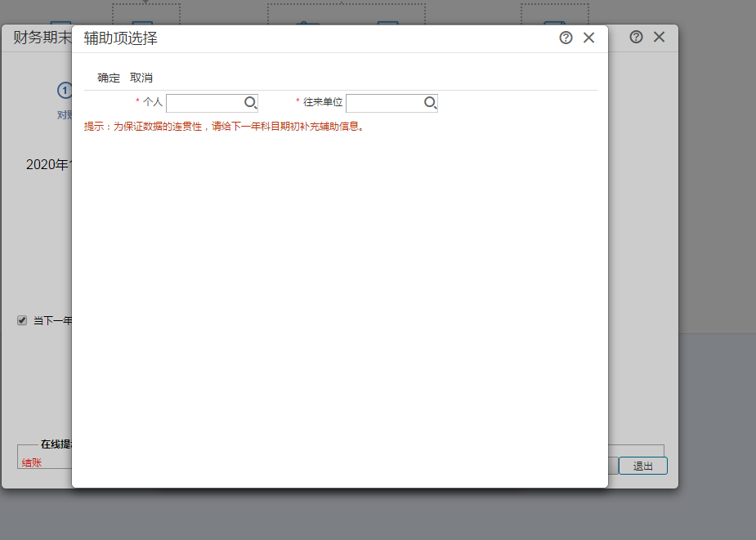This screenshot has height=540, width=756.
Task: Click the 辅助项选择 dialog title
Action: point(120,38)
